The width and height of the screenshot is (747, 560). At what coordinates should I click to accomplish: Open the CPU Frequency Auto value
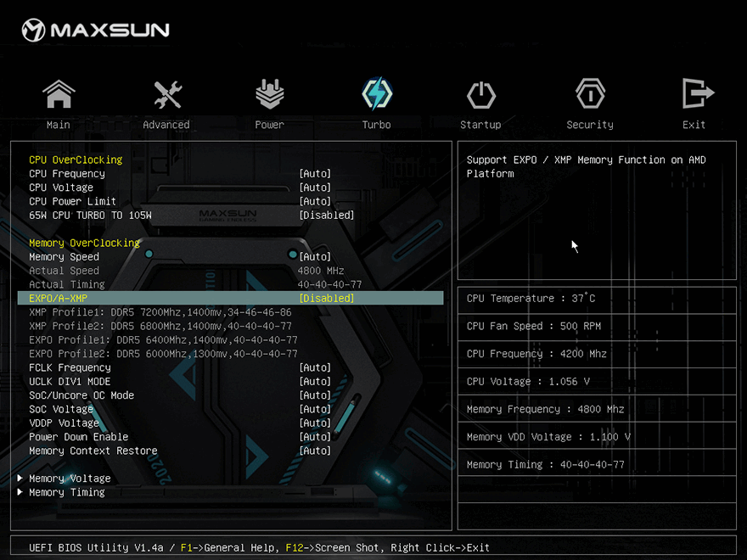315,174
